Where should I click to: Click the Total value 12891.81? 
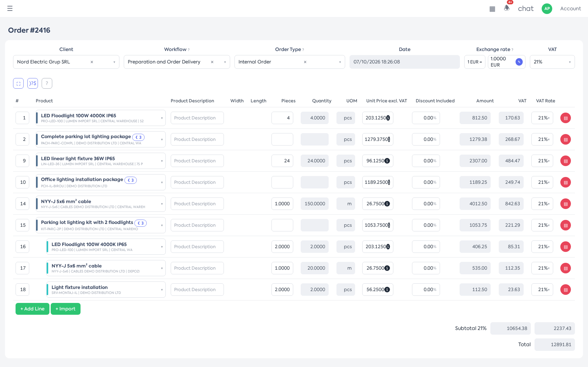(x=555, y=345)
